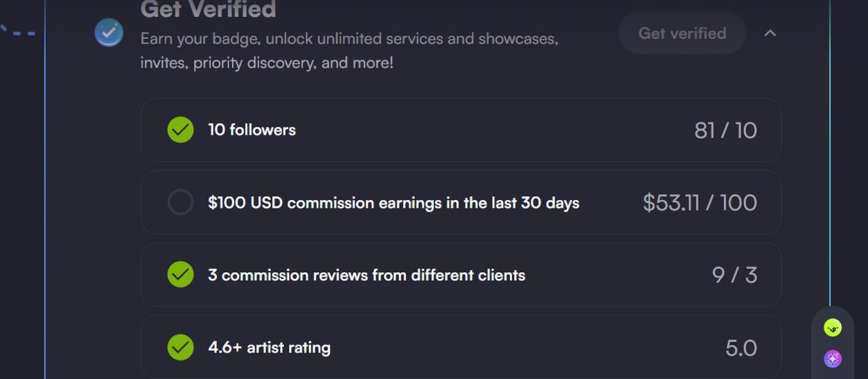Viewport: 868px width, 379px height.
Task: Click 3 commission reviews from different clients
Action: click(x=366, y=275)
